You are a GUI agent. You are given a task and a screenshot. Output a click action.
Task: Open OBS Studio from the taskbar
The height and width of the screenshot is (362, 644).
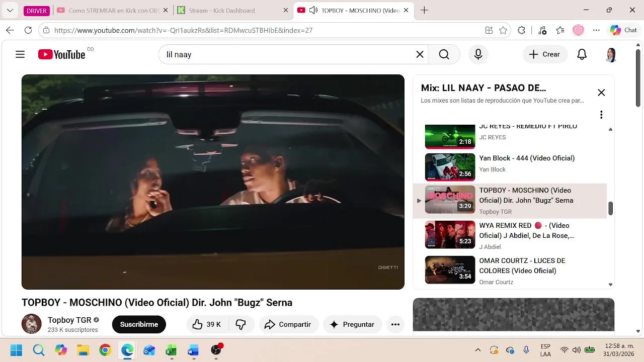point(216,350)
